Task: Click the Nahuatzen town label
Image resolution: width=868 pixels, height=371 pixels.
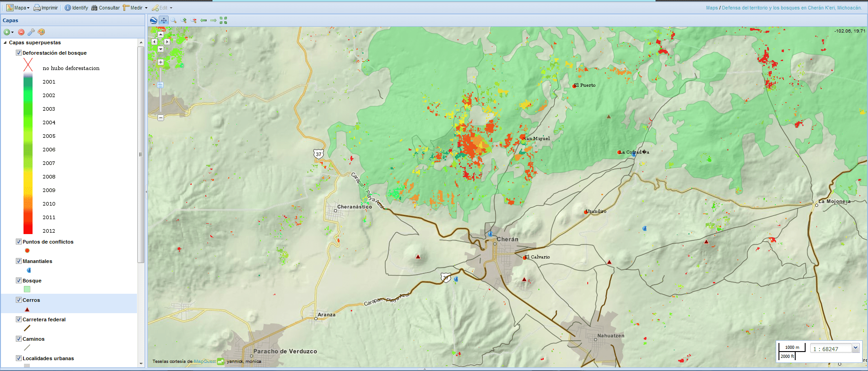Action: [611, 336]
